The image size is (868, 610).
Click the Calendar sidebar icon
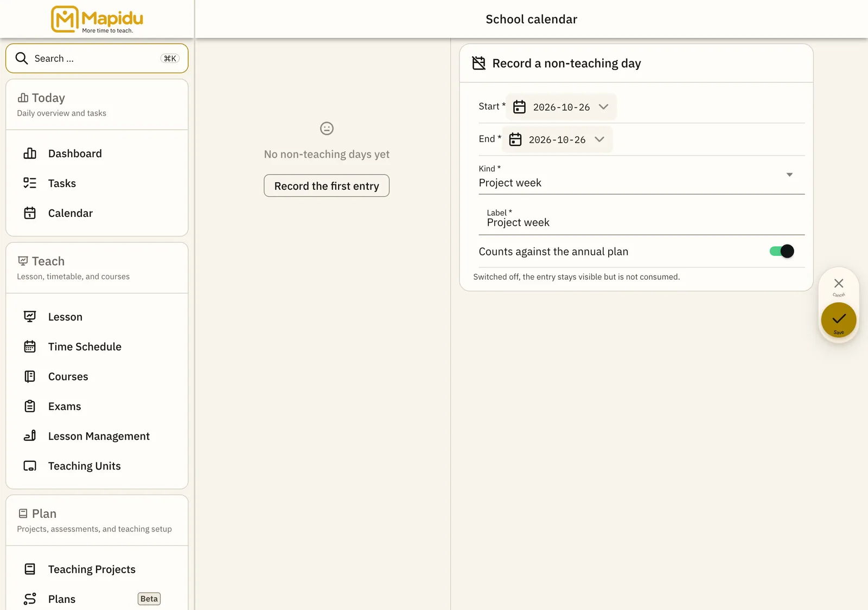[x=30, y=213]
